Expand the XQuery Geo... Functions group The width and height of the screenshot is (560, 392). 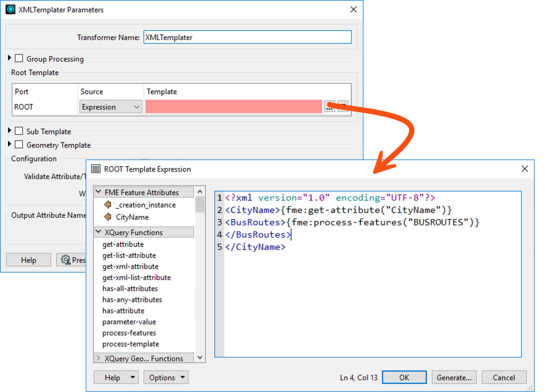(x=99, y=358)
